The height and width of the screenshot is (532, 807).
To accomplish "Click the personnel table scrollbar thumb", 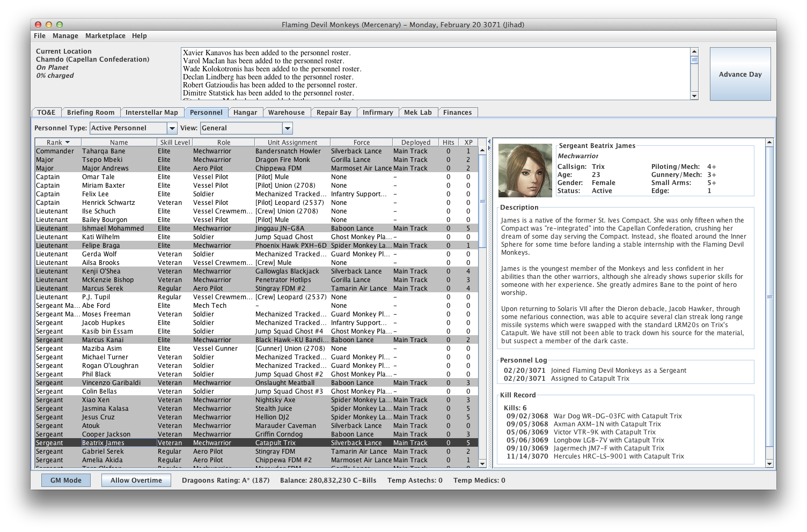I will [482, 201].
